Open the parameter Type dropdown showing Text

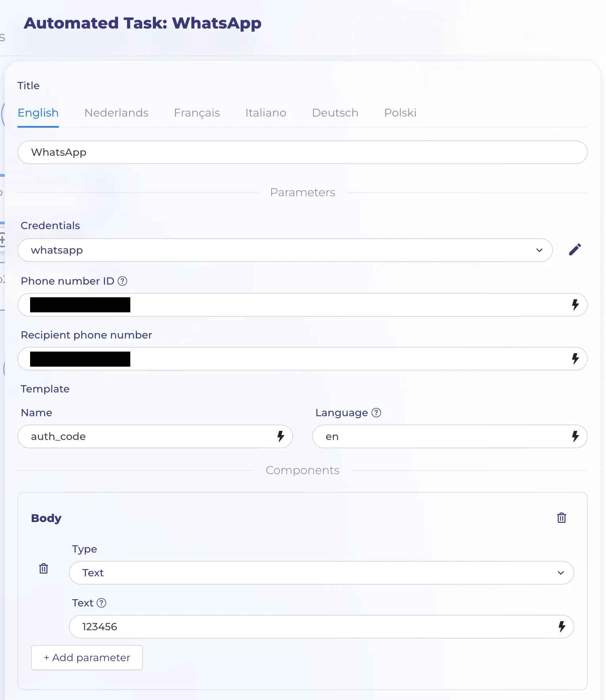point(322,573)
